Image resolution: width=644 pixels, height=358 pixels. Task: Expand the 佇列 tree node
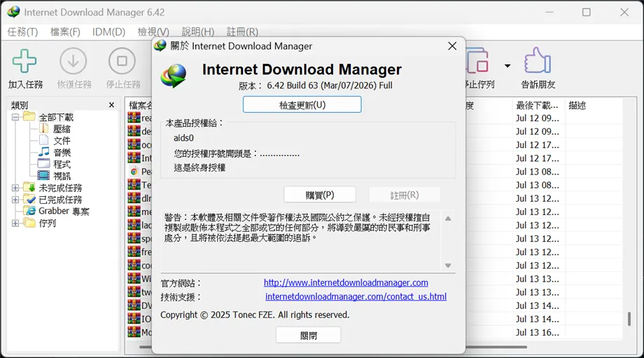tap(15, 223)
